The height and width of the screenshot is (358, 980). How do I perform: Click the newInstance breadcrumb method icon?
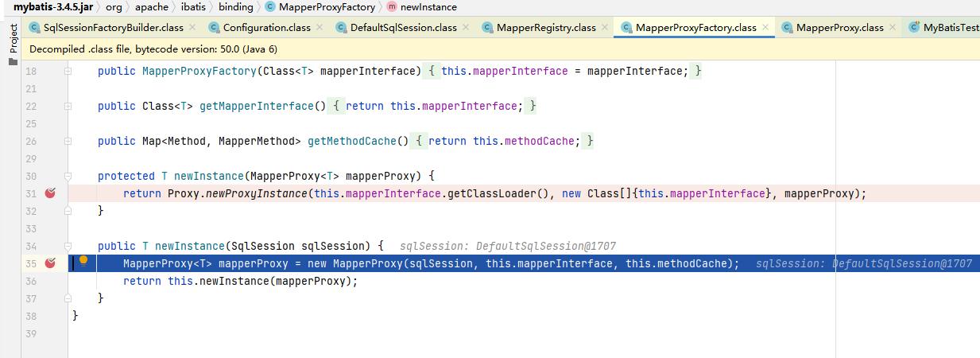[x=393, y=7]
